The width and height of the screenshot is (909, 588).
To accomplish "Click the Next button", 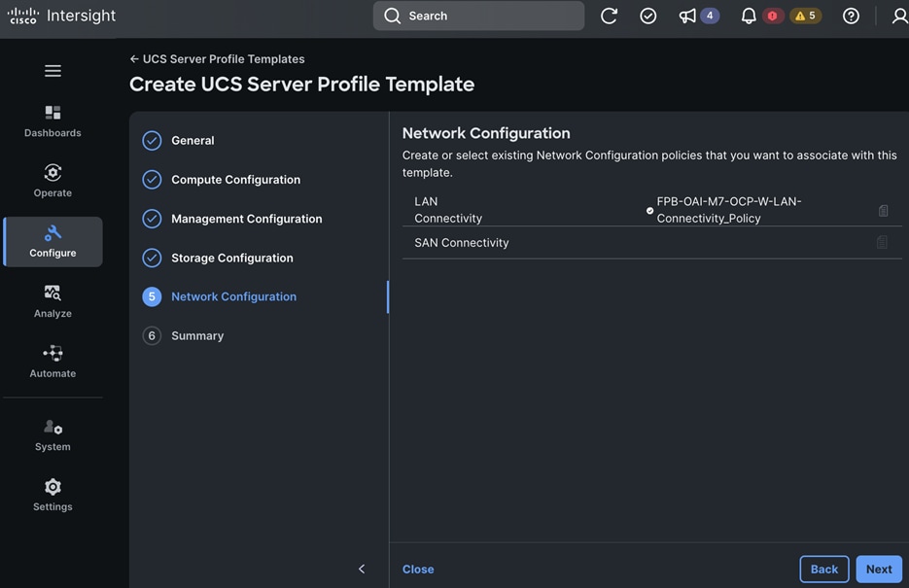I will coord(879,569).
